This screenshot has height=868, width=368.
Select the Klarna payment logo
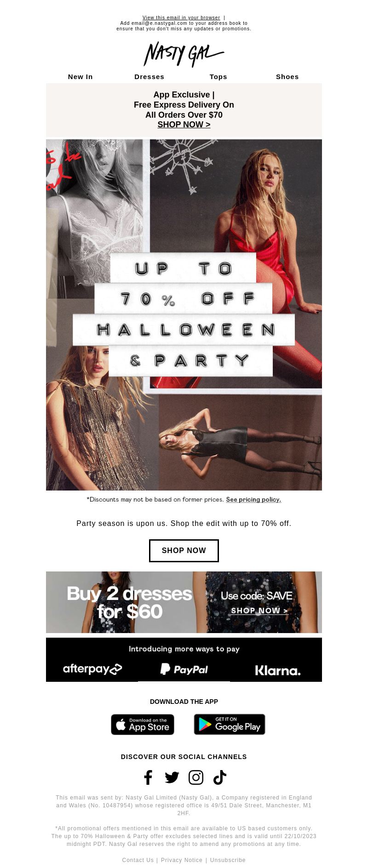pyautogui.click(x=278, y=671)
